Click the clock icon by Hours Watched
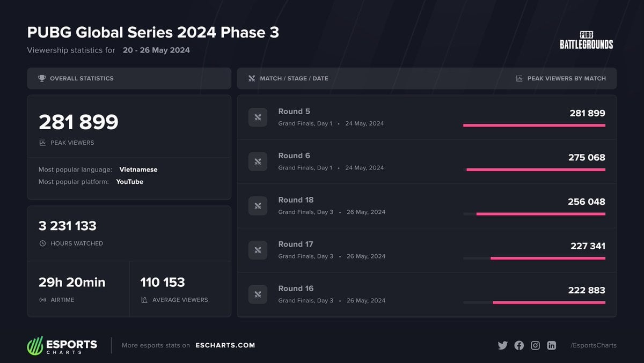 tap(42, 243)
